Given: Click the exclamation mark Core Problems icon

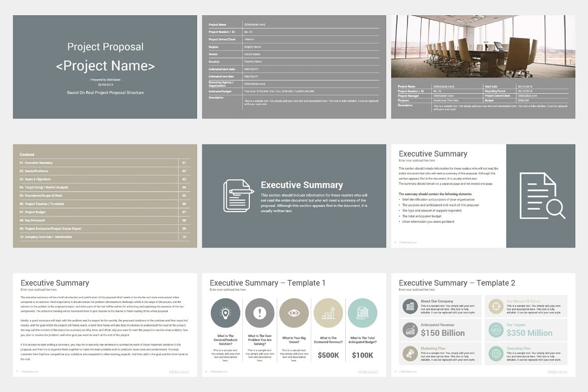Looking at the screenshot, I should [260, 313].
